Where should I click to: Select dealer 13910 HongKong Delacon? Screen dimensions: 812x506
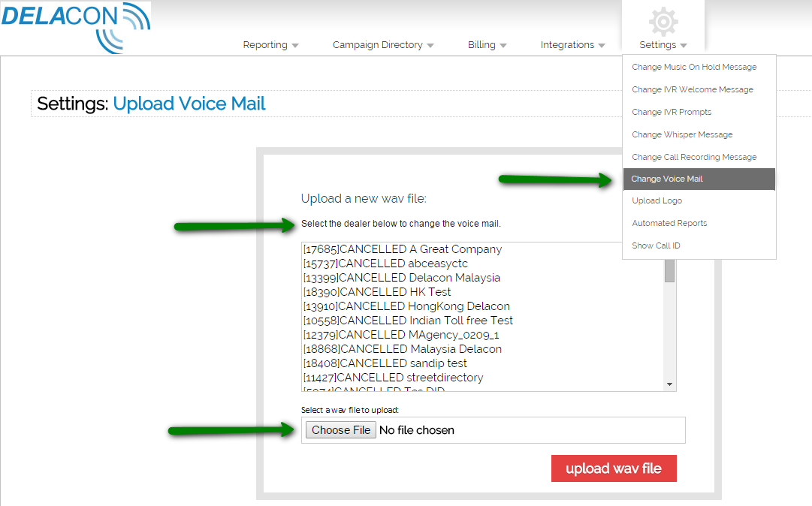point(406,306)
